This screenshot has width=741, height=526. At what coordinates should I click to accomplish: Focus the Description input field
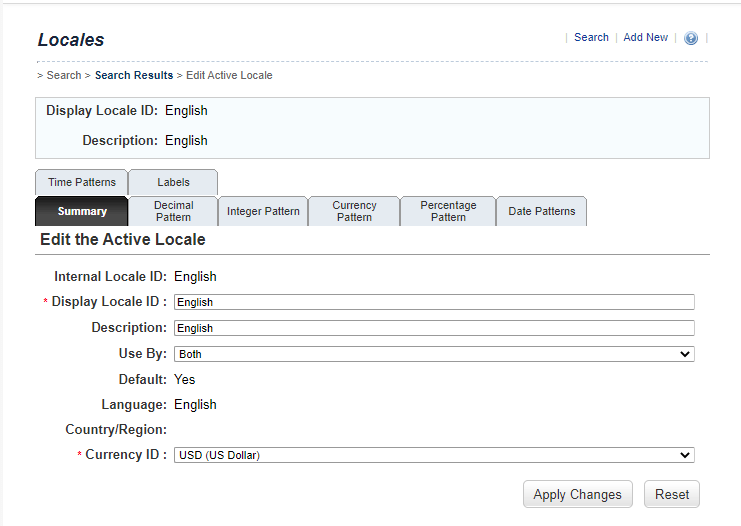(433, 328)
